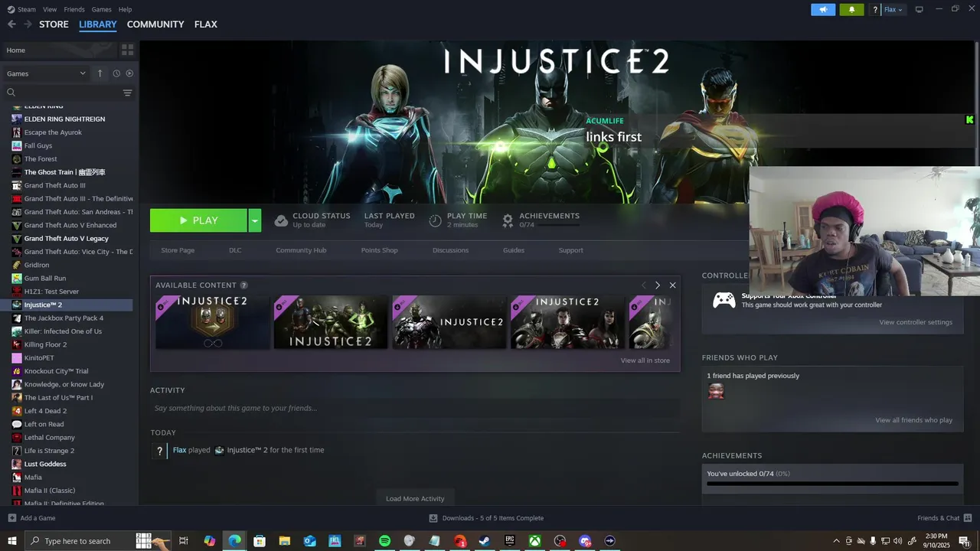Open the Guides link
Screen dimensions: 980x551
pos(514,250)
